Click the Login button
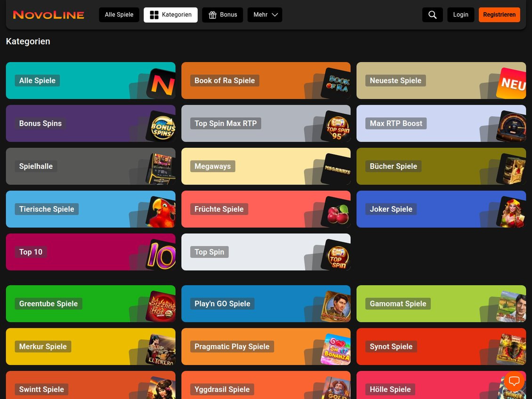This screenshot has width=532, height=399. [x=461, y=15]
